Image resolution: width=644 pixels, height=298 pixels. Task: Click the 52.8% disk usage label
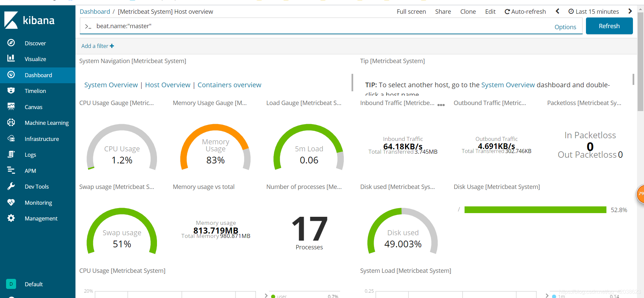click(619, 210)
